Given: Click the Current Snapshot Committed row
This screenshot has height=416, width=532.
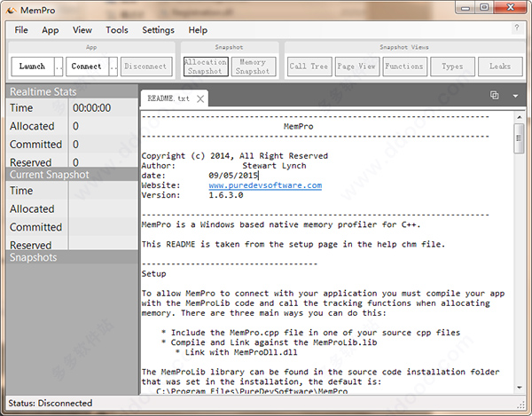Looking at the screenshot, I should coord(72,227).
